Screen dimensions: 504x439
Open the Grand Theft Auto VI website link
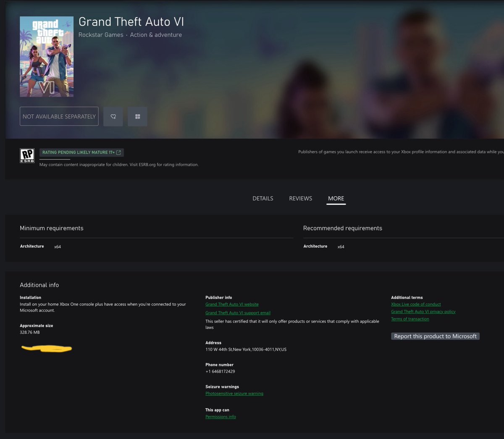(x=232, y=304)
